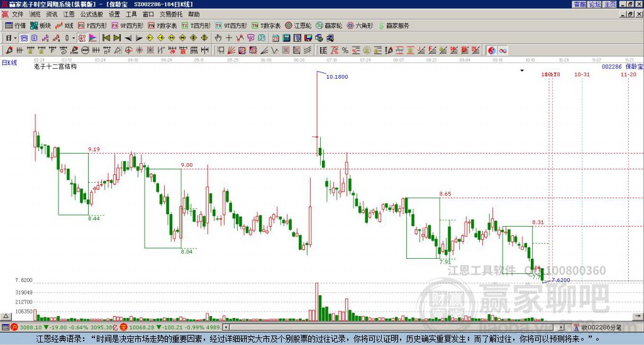Toggle the yin-yang taiji button
Screen dimensions: 644x345
point(492,50)
